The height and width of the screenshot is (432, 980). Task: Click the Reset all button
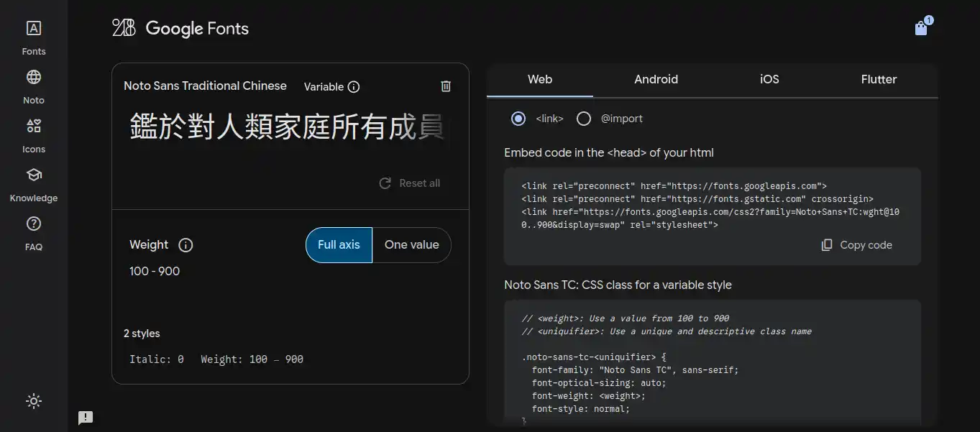(410, 183)
